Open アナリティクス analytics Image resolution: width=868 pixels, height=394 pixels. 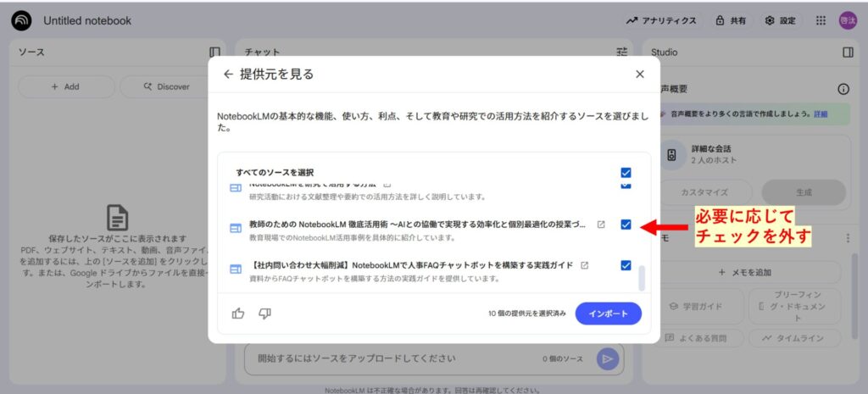tap(661, 20)
